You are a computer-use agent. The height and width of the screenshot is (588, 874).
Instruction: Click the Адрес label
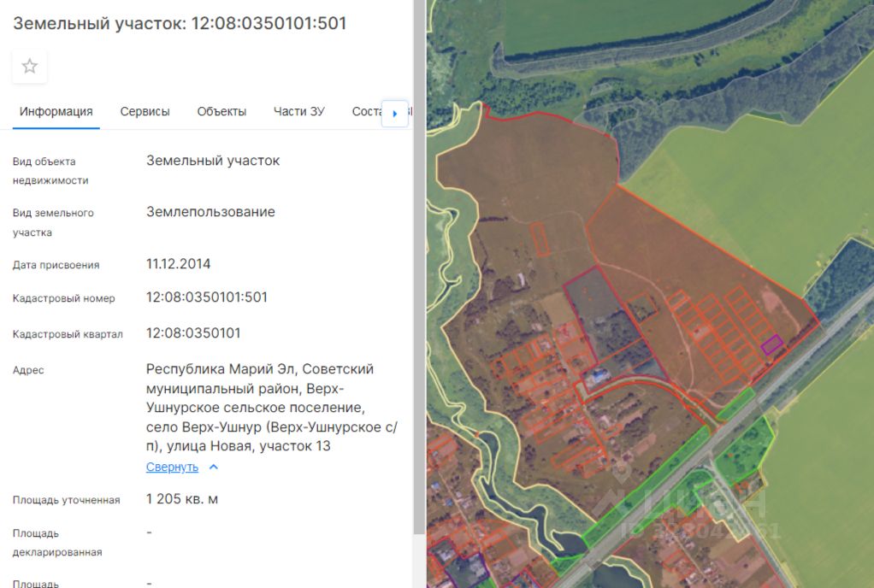coord(28,370)
